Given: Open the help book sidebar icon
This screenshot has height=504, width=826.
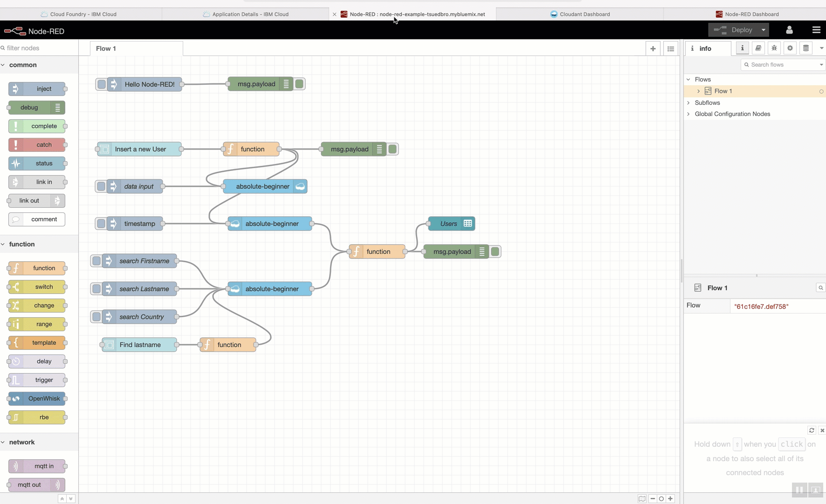Looking at the screenshot, I should 758,48.
